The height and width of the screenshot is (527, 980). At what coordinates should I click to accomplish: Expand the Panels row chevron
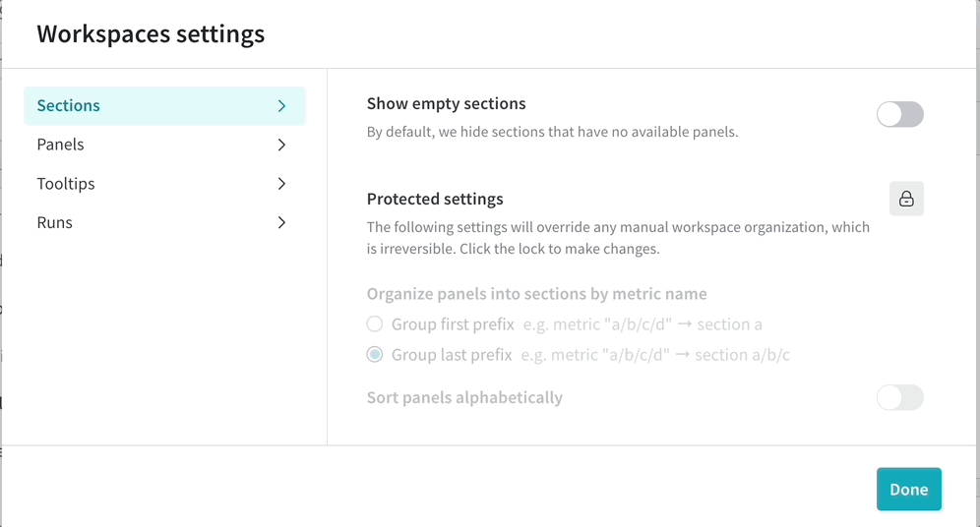281,145
